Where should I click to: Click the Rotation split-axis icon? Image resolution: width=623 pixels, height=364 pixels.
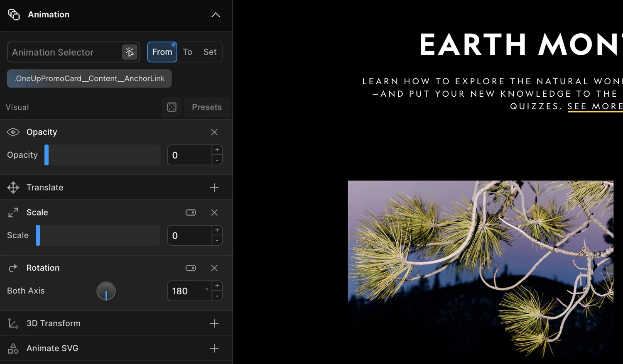pyautogui.click(x=191, y=268)
